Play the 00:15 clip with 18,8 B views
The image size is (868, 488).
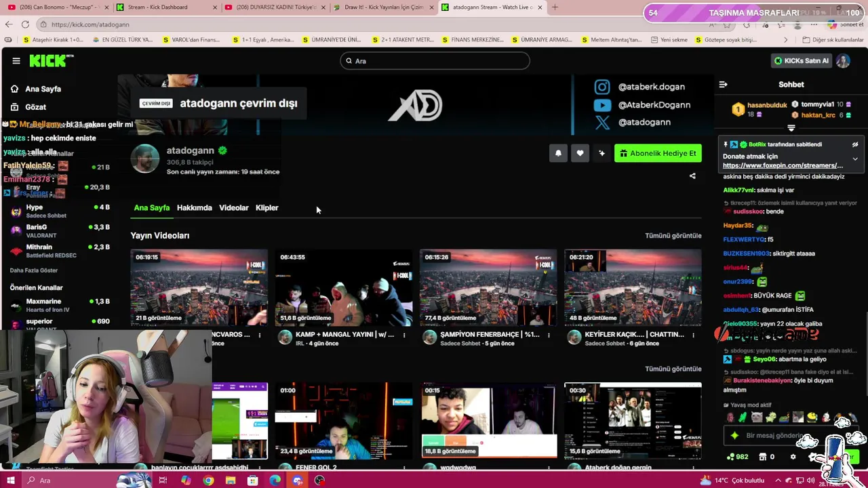(488, 421)
